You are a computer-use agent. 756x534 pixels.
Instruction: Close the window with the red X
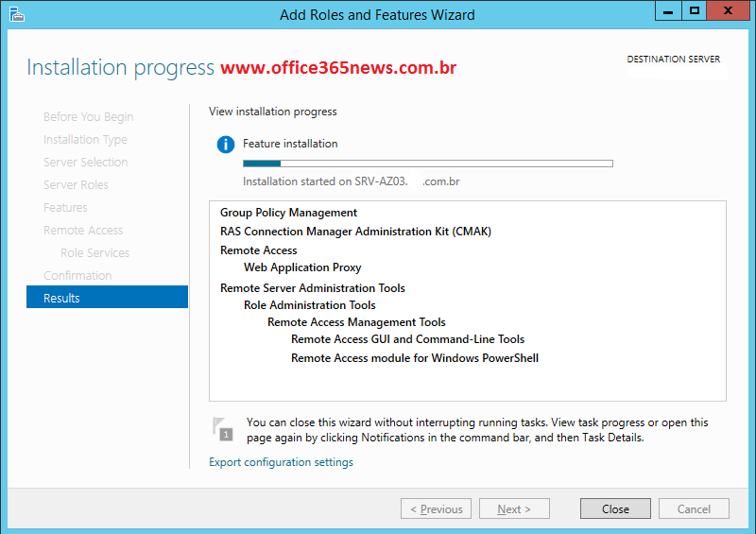pyautogui.click(x=728, y=10)
